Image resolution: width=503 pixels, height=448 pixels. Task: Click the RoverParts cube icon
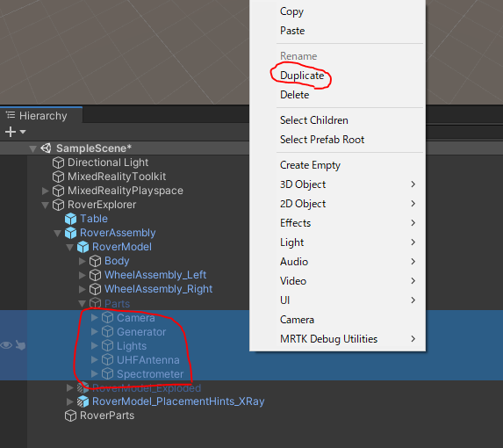70,415
